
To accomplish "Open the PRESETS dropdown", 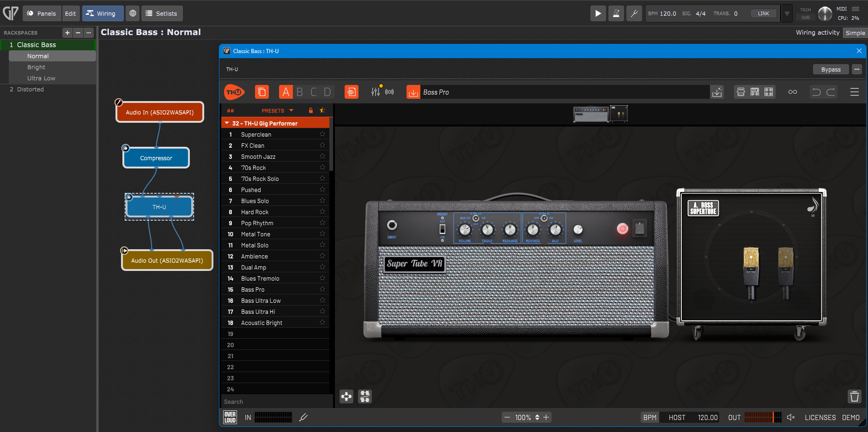I will [277, 111].
